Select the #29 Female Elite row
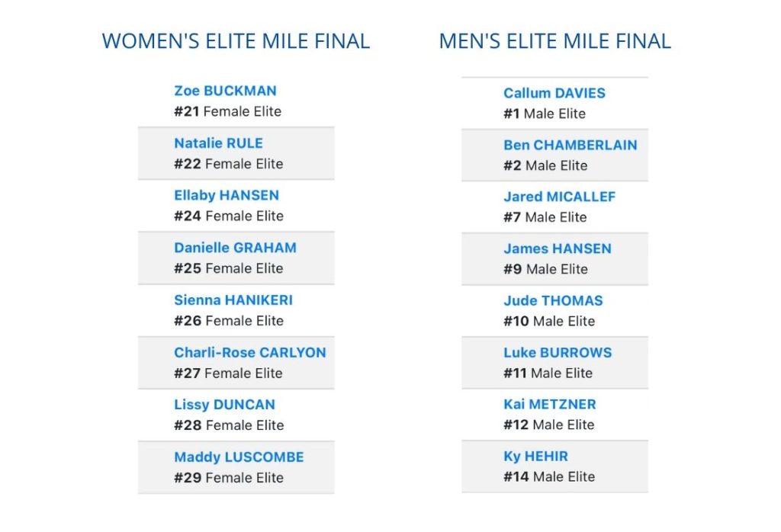 click(236, 467)
